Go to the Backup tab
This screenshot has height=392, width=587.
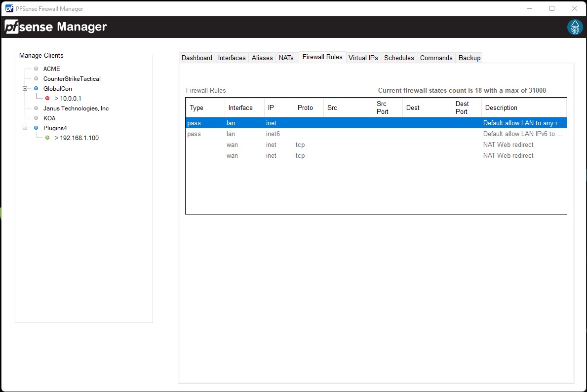(469, 58)
